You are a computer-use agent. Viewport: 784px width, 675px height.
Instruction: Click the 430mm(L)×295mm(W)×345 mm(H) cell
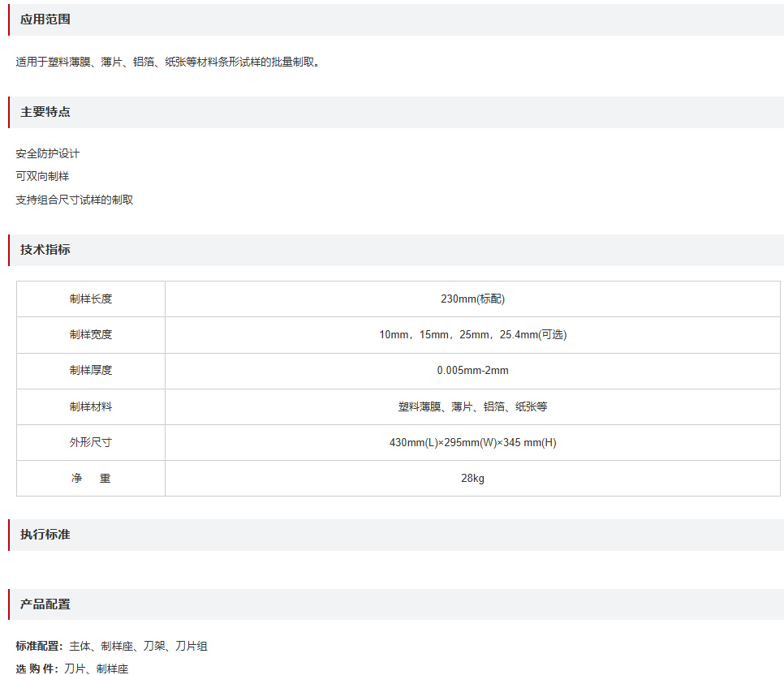[472, 442]
